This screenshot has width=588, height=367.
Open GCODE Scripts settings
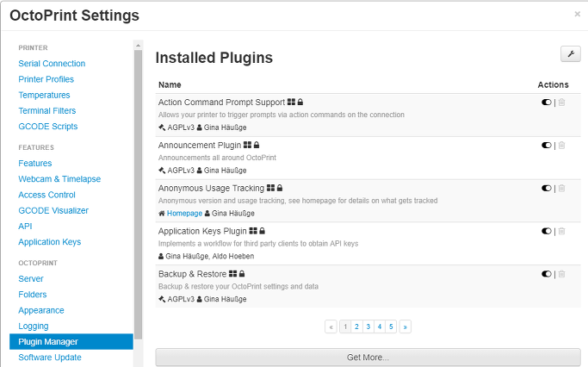48,127
